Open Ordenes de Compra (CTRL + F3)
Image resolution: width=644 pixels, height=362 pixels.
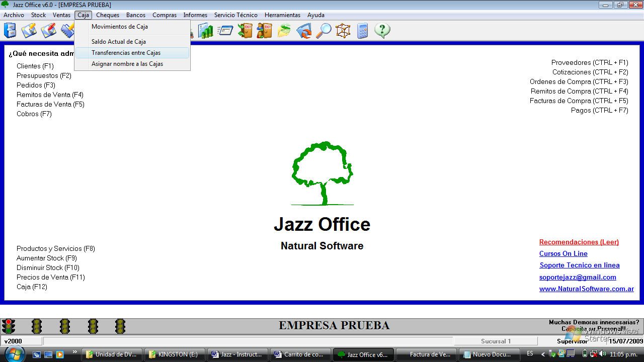click(579, 81)
